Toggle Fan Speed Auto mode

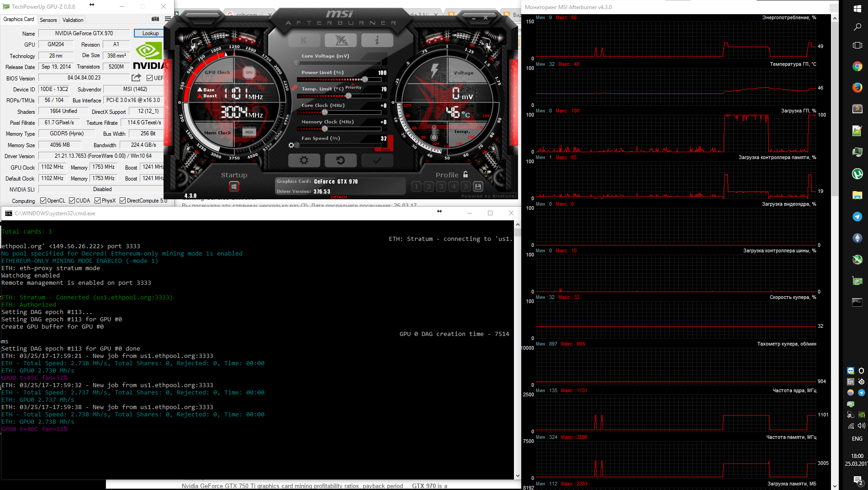tap(385, 149)
